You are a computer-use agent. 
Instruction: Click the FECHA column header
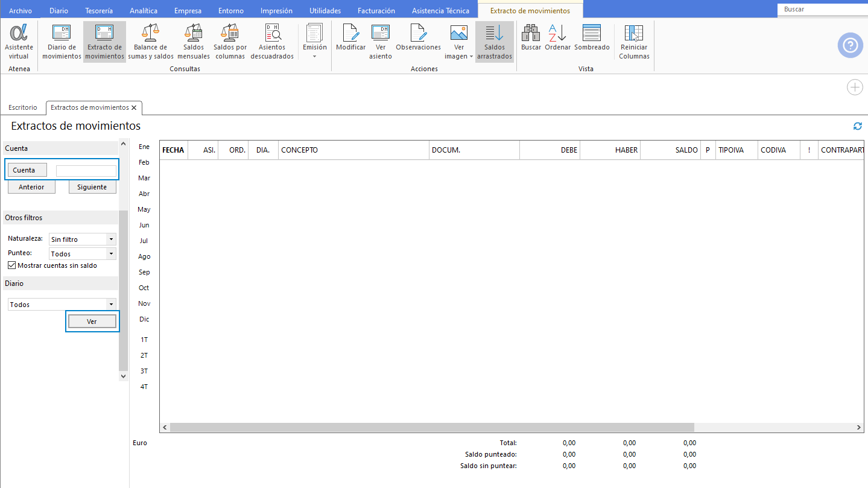[174, 150]
